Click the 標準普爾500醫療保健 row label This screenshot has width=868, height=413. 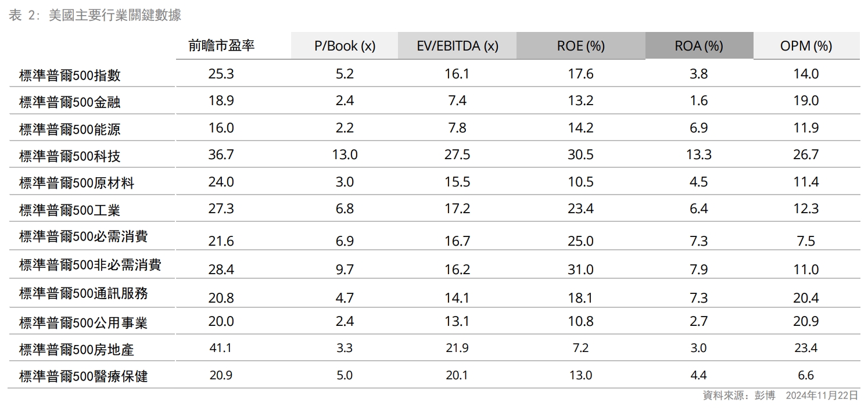(x=83, y=376)
